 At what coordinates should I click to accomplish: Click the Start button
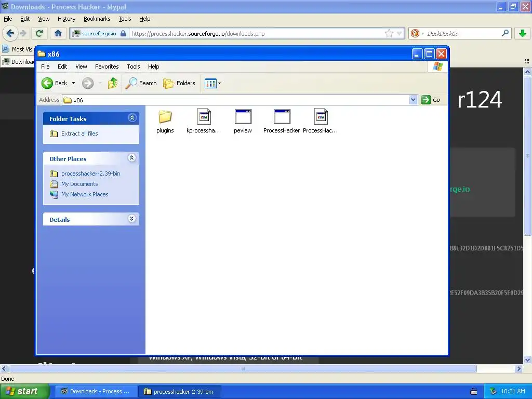(x=24, y=391)
